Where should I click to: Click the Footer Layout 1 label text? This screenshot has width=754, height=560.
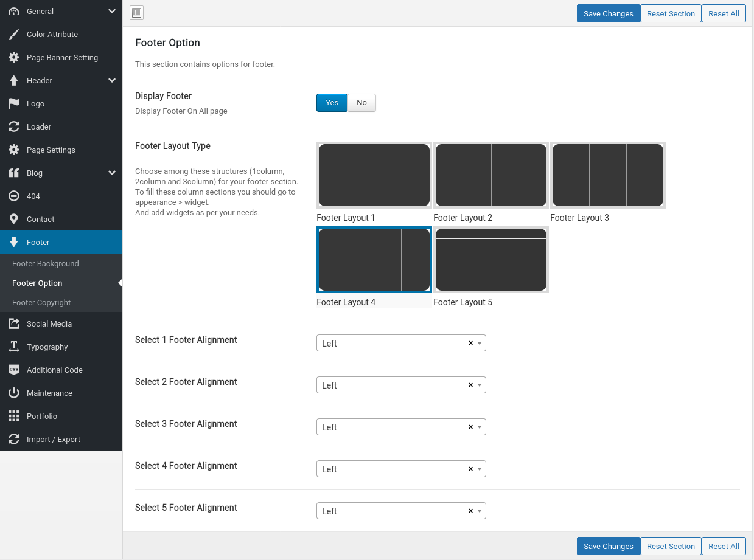coord(346,218)
